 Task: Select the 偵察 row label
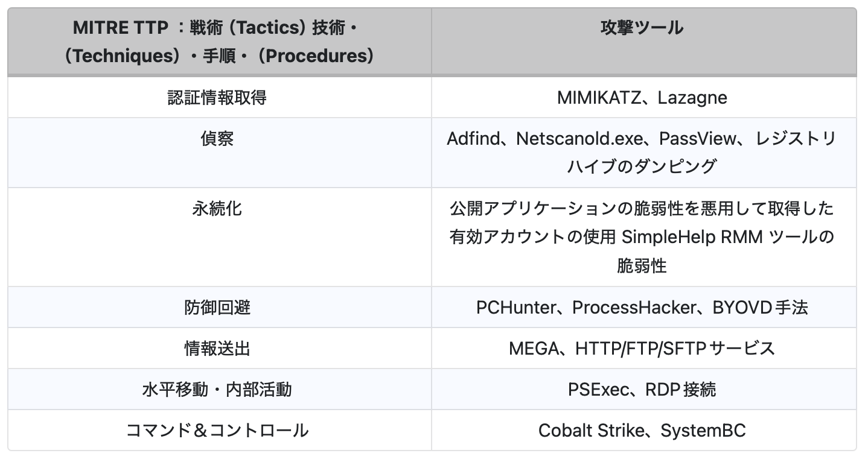[x=217, y=139]
